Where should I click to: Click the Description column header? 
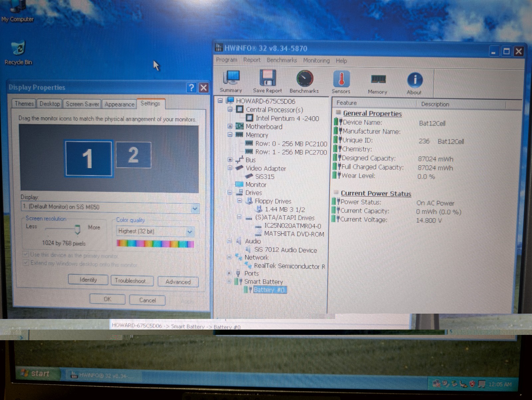pyautogui.click(x=461, y=104)
